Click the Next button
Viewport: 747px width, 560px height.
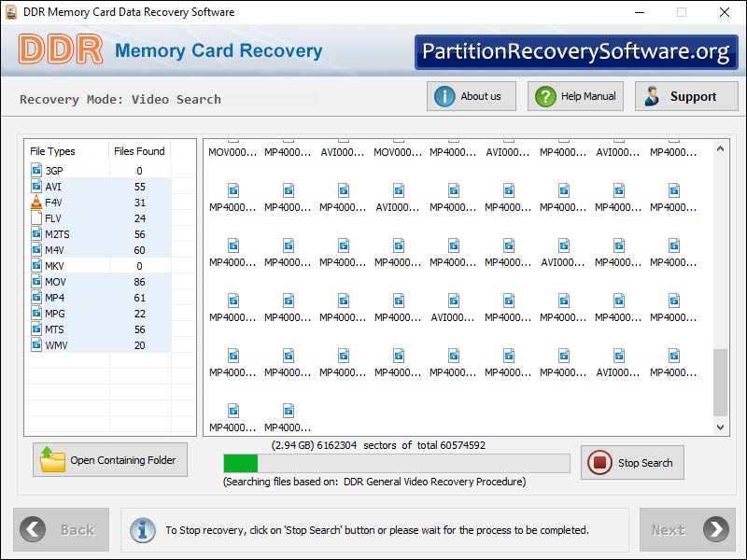pos(686,530)
